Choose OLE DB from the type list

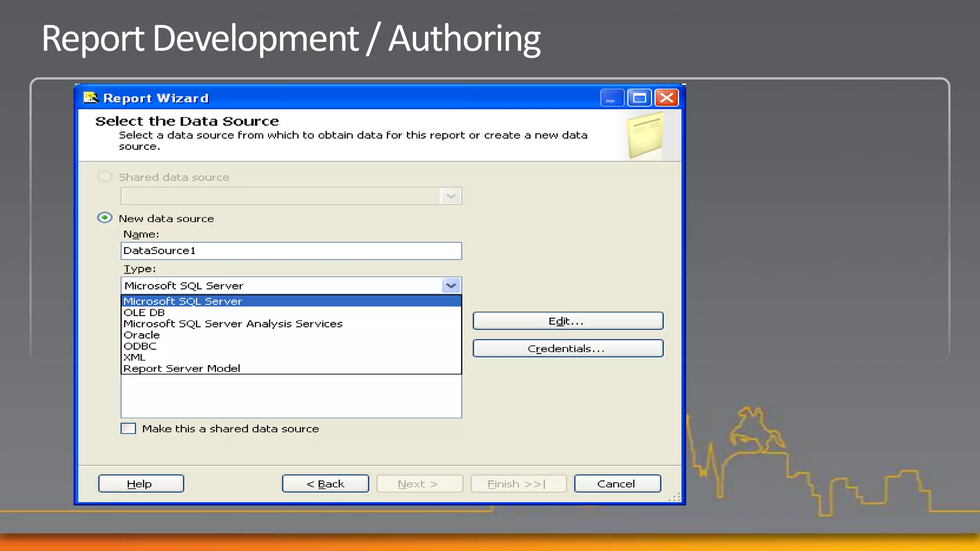291,313
